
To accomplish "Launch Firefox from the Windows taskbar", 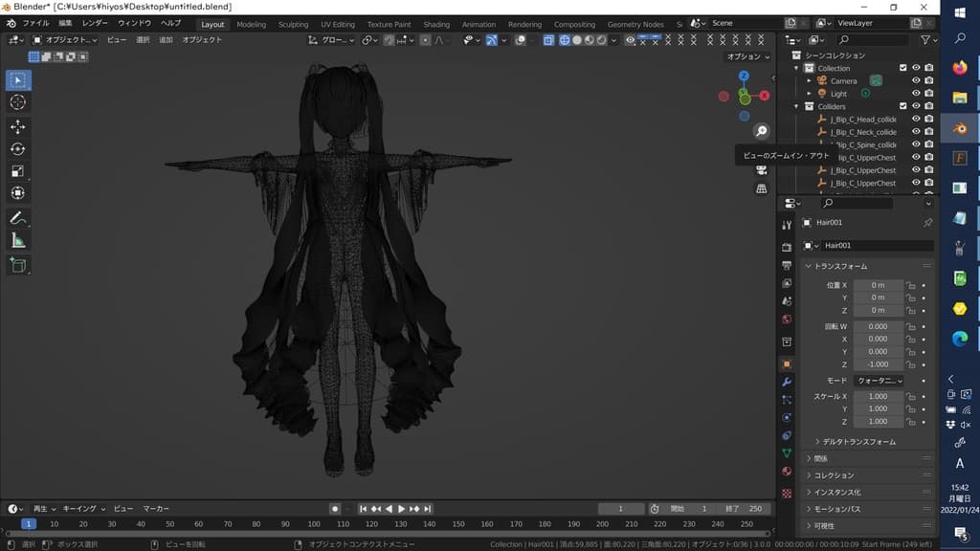I will pyautogui.click(x=959, y=68).
